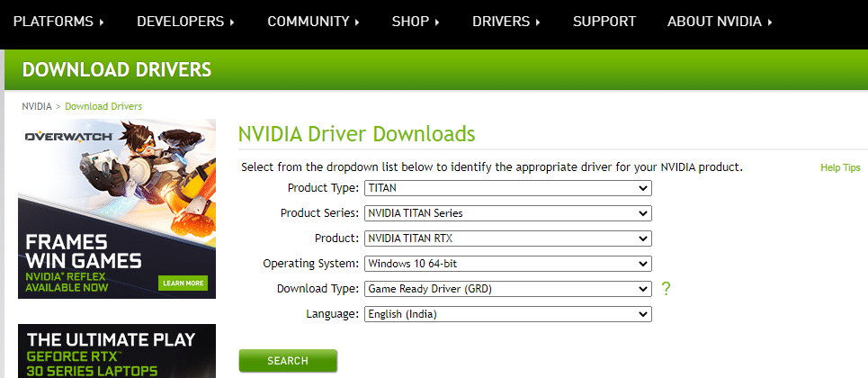Go to the SUPPORT page

coord(604,22)
